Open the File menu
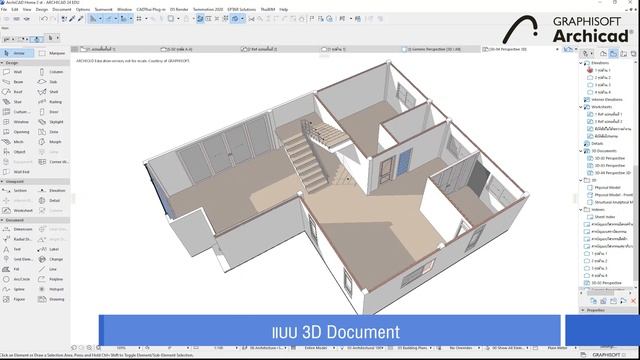Image resolution: width=640 pixels, height=360 pixels. tap(4, 9)
